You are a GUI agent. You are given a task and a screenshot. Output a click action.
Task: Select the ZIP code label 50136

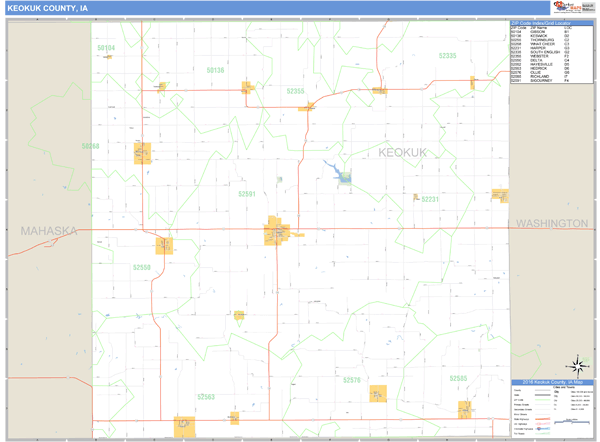coord(215,70)
